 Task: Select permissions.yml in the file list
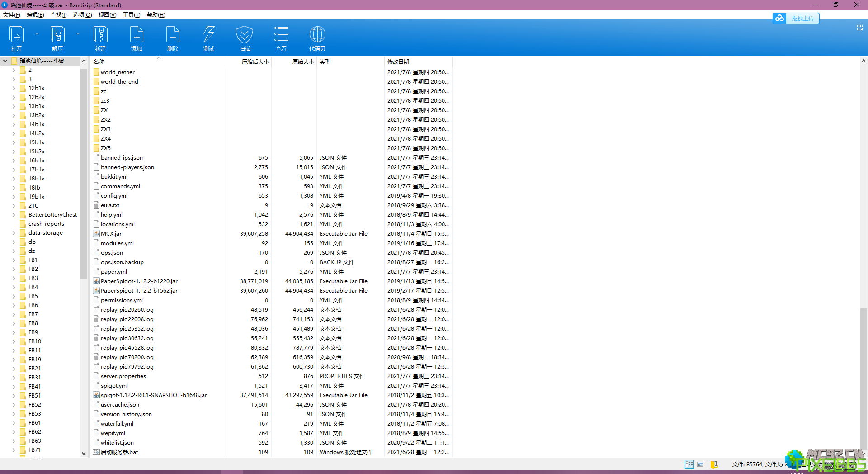(x=271, y=300)
